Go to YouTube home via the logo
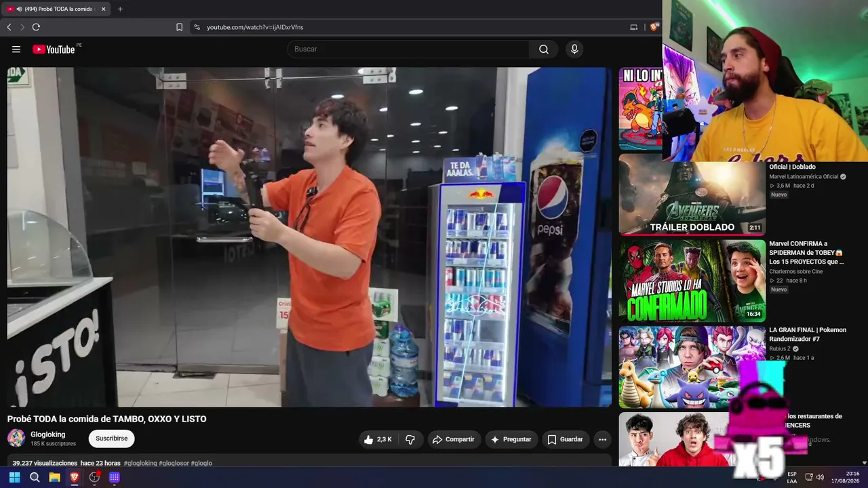Screen dimensions: 868x488 (x=54, y=49)
